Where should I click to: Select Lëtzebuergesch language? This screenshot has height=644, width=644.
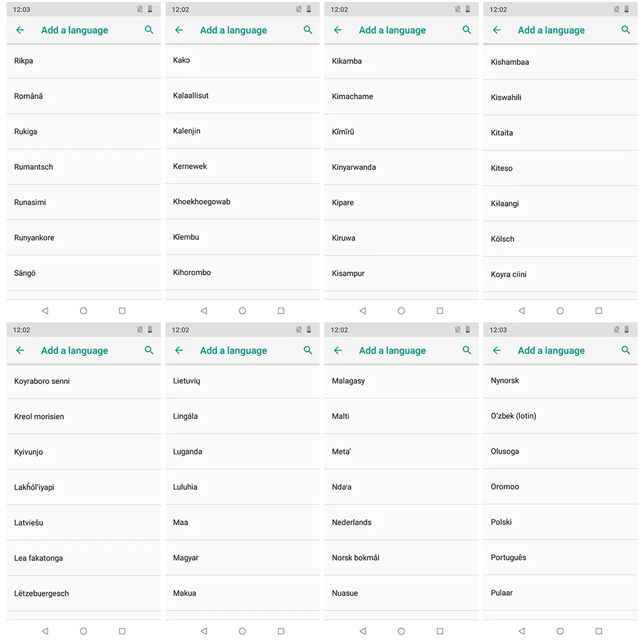[84, 593]
